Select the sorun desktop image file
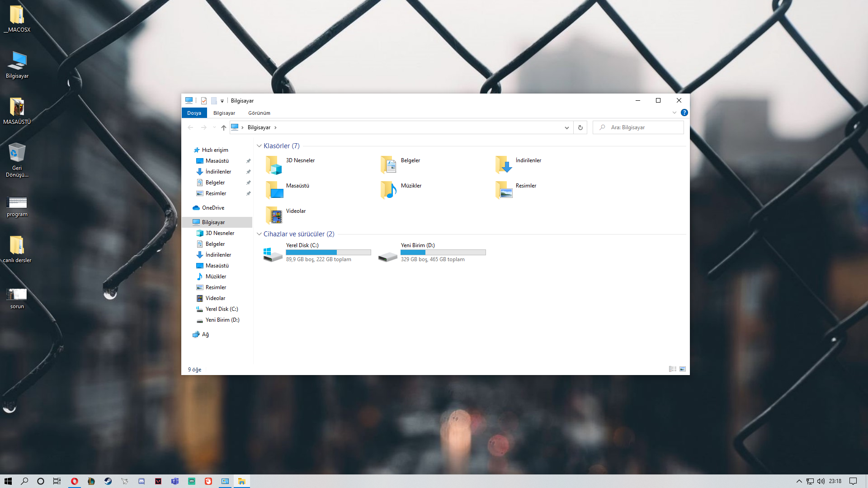This screenshot has width=868, height=488. 17,299
